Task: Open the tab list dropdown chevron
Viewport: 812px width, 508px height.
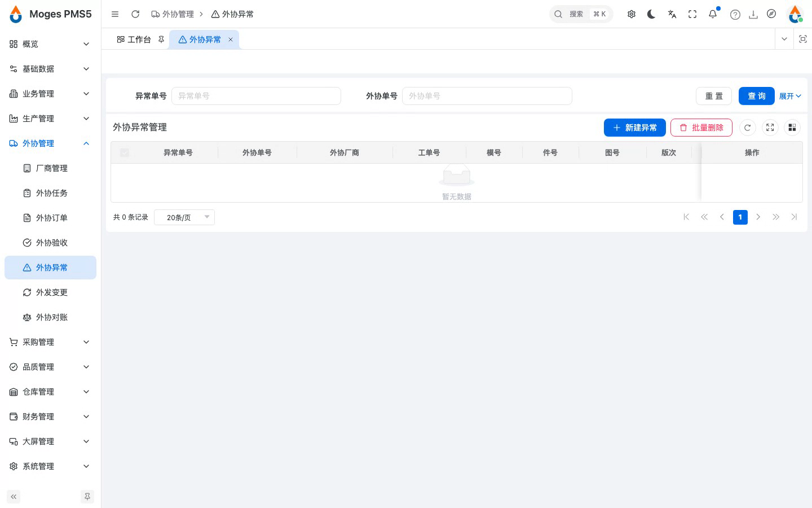Action: [784, 39]
